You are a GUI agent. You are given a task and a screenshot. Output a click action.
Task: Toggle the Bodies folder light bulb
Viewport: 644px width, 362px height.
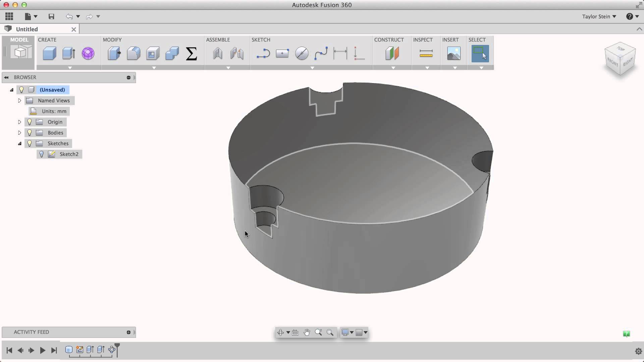tap(29, 132)
